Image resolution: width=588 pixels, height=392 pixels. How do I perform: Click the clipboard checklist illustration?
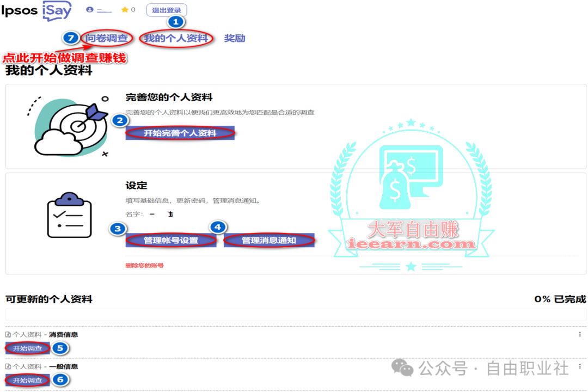click(69, 215)
